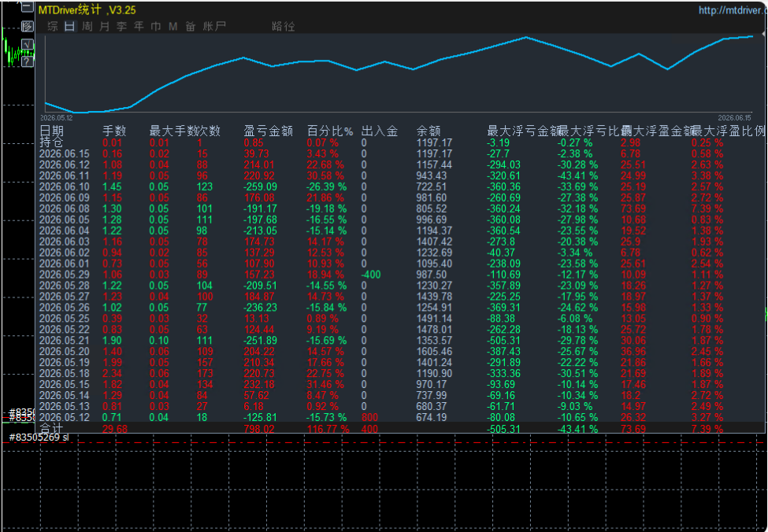The height and width of the screenshot is (532, 768).
Task: Open the 备 tab
Action: pos(191,27)
